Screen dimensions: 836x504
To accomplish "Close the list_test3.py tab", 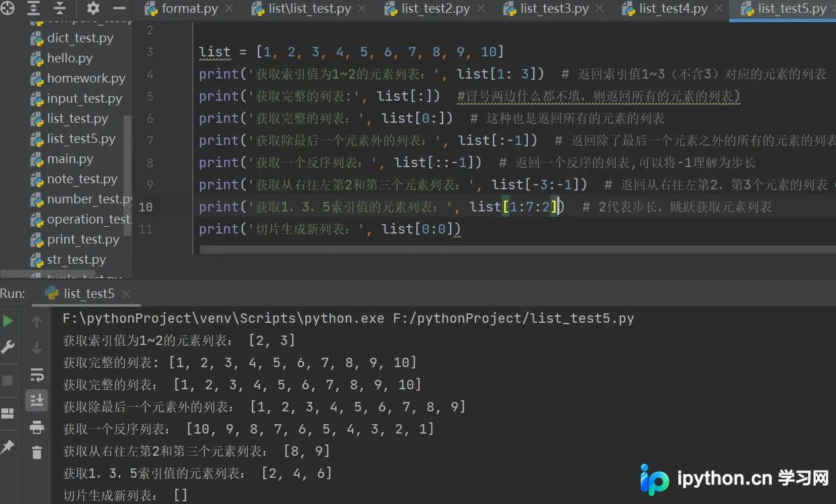I will [x=601, y=9].
